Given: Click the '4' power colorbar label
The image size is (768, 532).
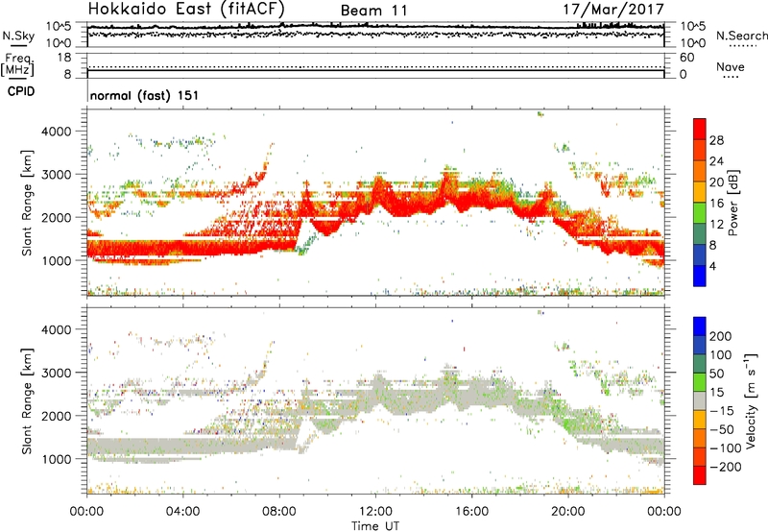Looking at the screenshot, I should click(712, 266).
